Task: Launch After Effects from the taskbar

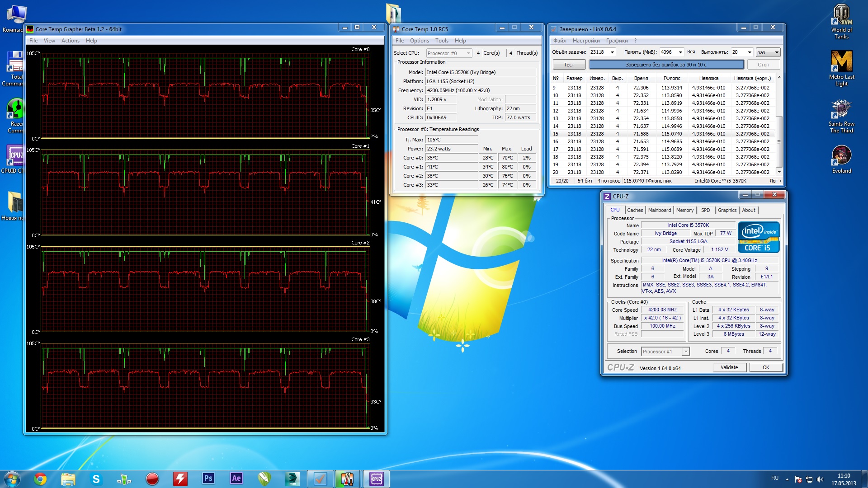Action: pos(236,479)
